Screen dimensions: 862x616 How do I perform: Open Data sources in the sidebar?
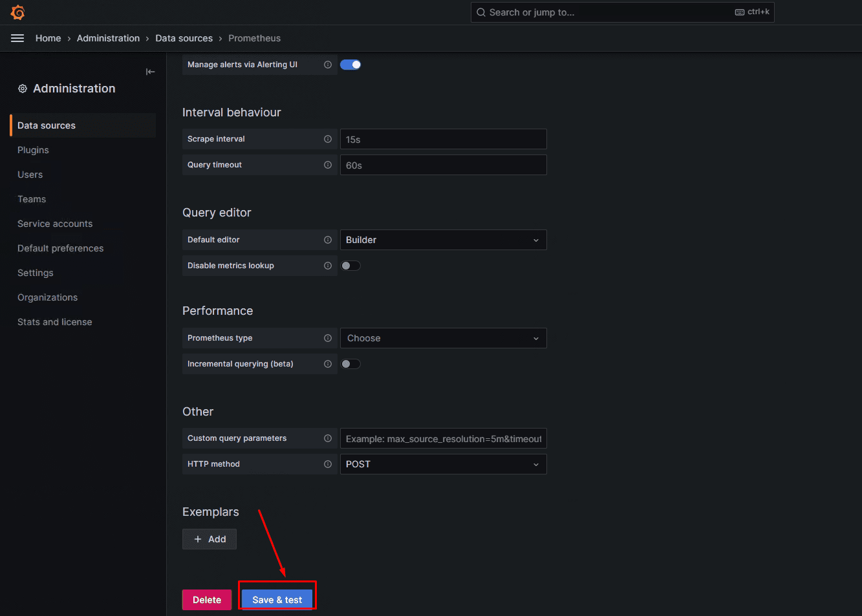point(83,125)
